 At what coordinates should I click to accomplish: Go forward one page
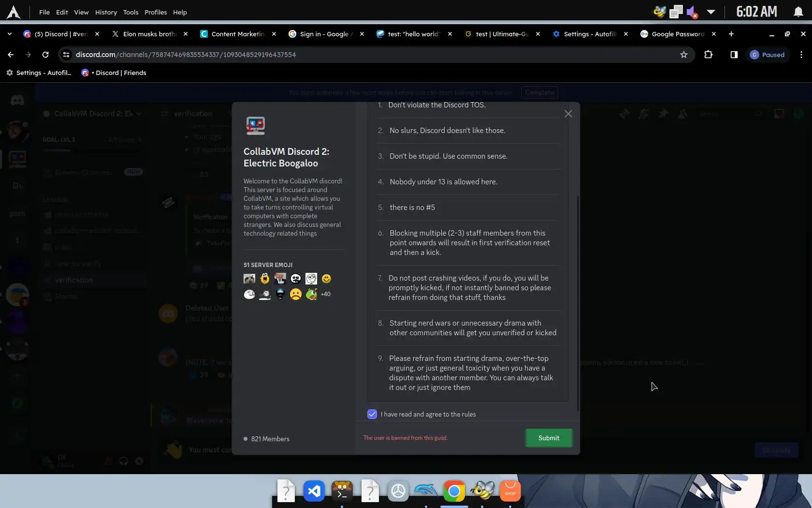tap(28, 55)
